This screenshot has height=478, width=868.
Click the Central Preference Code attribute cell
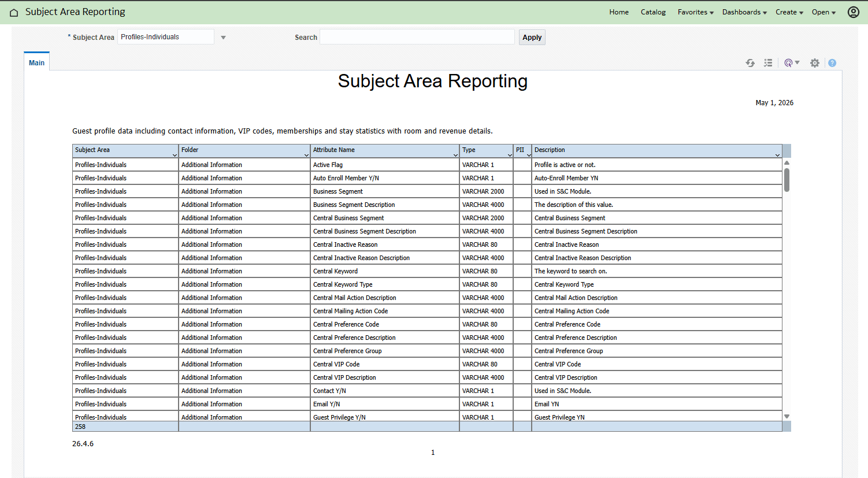(385, 324)
